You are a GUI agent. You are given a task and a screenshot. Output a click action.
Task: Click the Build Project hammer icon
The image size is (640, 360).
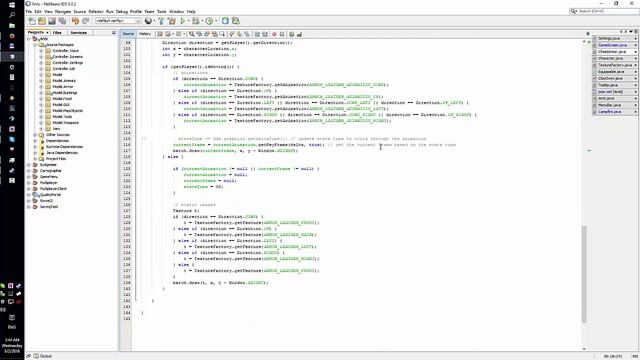(161, 21)
